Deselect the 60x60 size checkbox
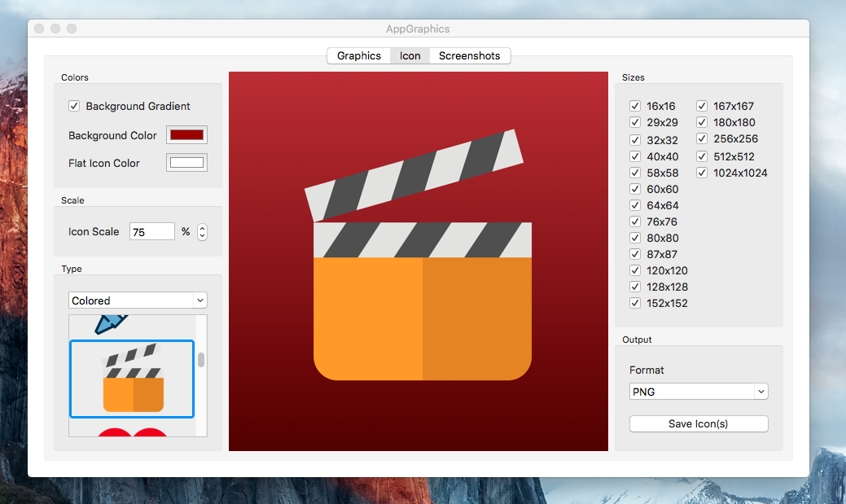This screenshot has height=504, width=846. [x=635, y=189]
